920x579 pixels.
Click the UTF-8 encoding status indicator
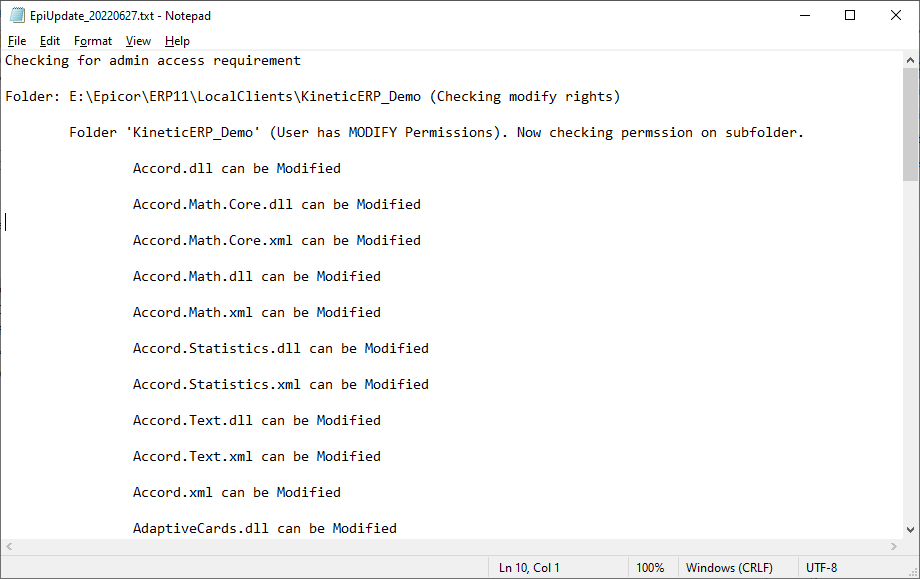[821, 568]
